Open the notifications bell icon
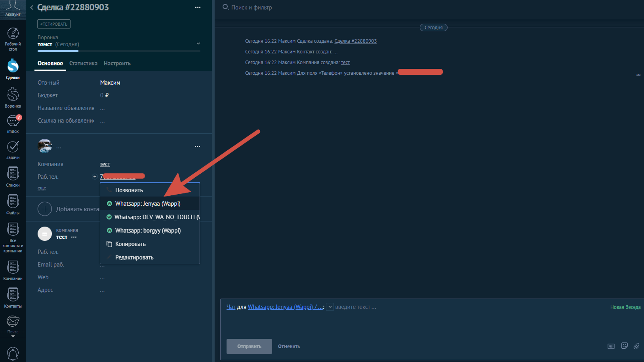This screenshot has height=362, width=644. tap(13, 354)
